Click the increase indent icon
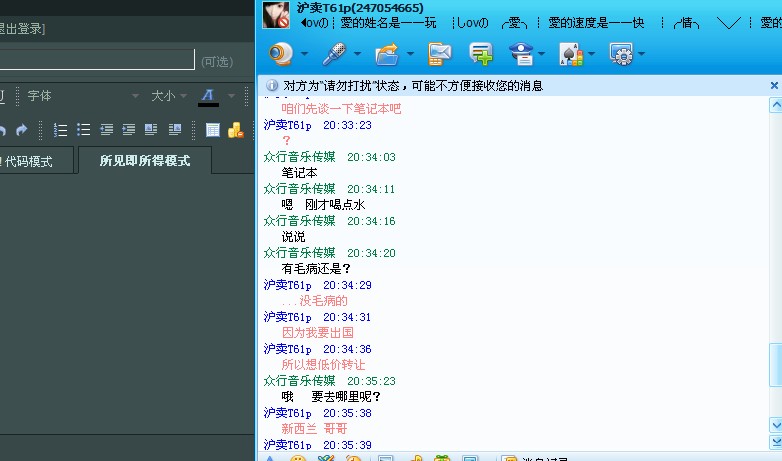Screen dimensions: 782x461 tap(128, 130)
